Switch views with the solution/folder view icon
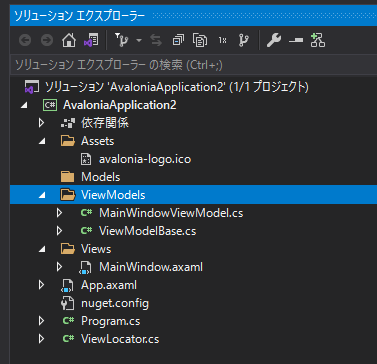Screen dimensions: 377x364 click(x=91, y=40)
